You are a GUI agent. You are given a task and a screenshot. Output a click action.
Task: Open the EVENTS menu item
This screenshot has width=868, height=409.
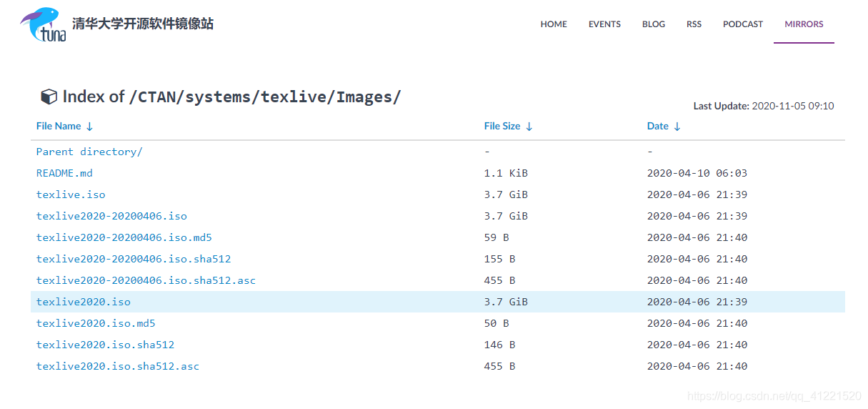tap(604, 24)
